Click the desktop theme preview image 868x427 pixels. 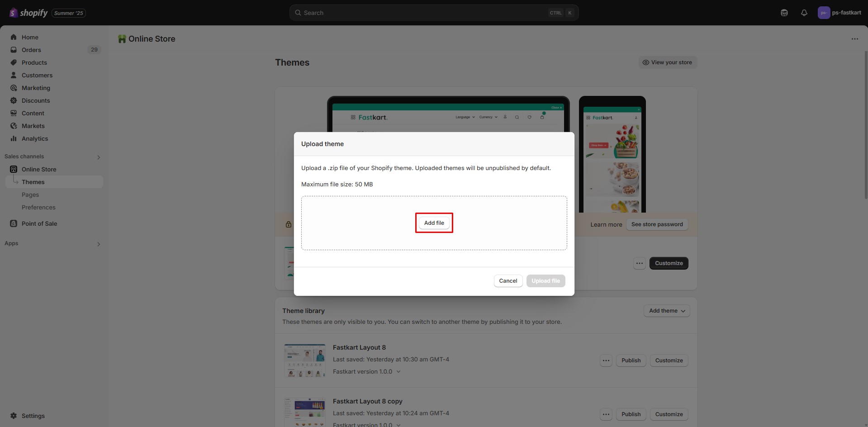[x=448, y=114]
